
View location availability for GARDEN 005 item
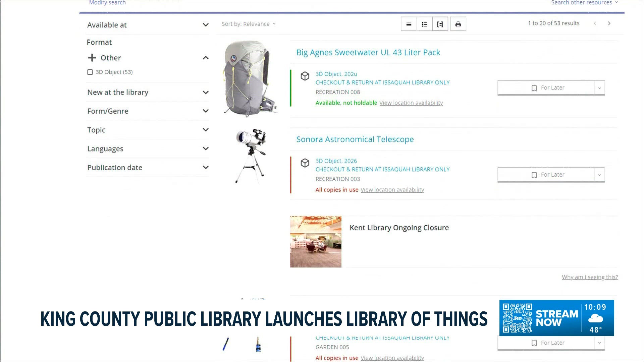click(392, 358)
